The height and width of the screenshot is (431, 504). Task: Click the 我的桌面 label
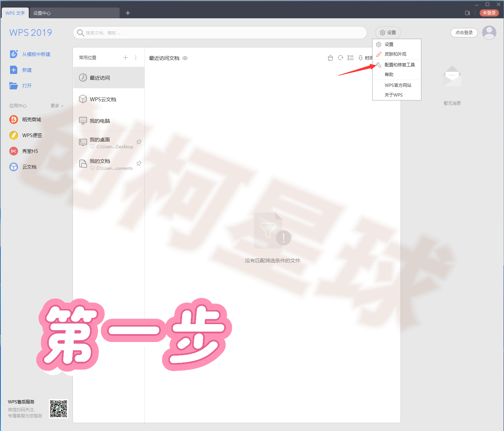coord(100,140)
